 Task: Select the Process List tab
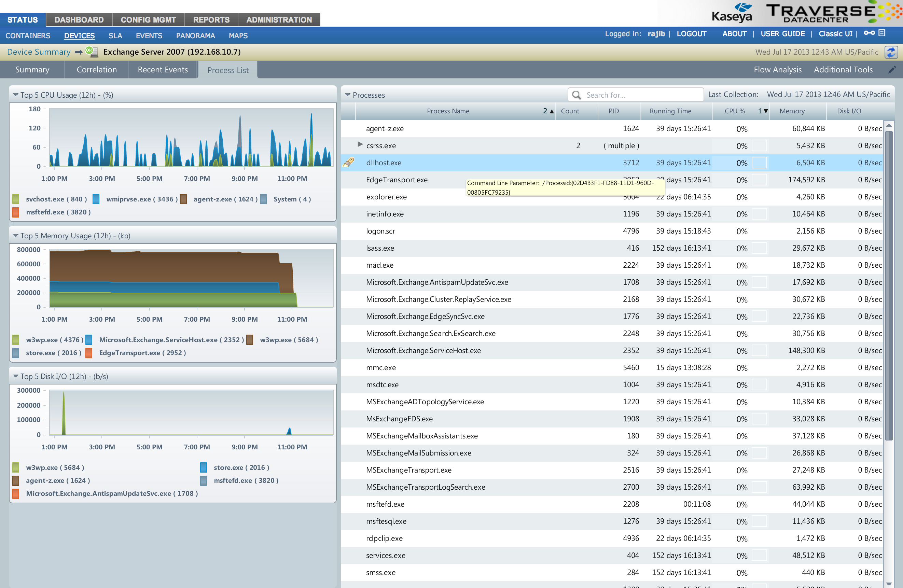[228, 70]
